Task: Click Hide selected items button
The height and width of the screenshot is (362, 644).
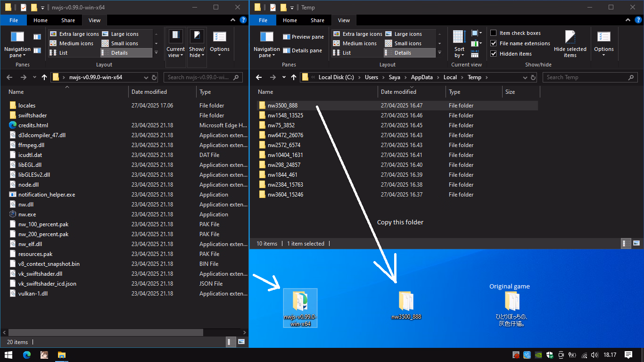Action: tap(570, 44)
